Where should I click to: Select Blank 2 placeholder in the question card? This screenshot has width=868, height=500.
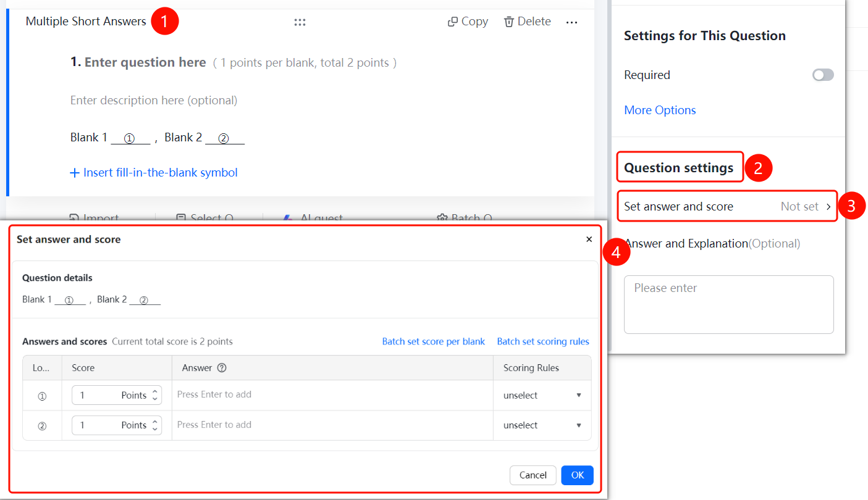(x=225, y=138)
